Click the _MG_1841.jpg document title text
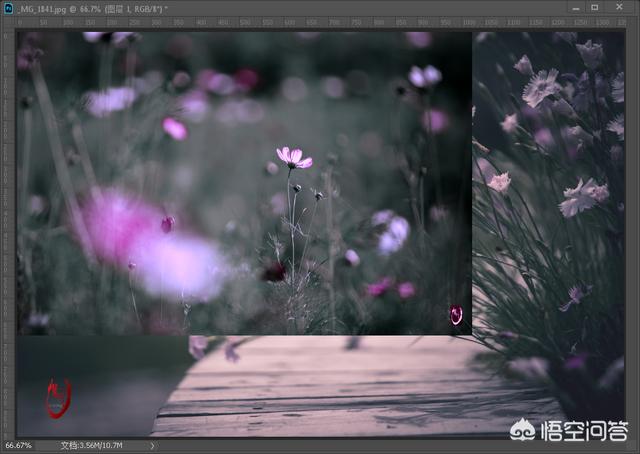This screenshot has height=454, width=640. (92, 9)
